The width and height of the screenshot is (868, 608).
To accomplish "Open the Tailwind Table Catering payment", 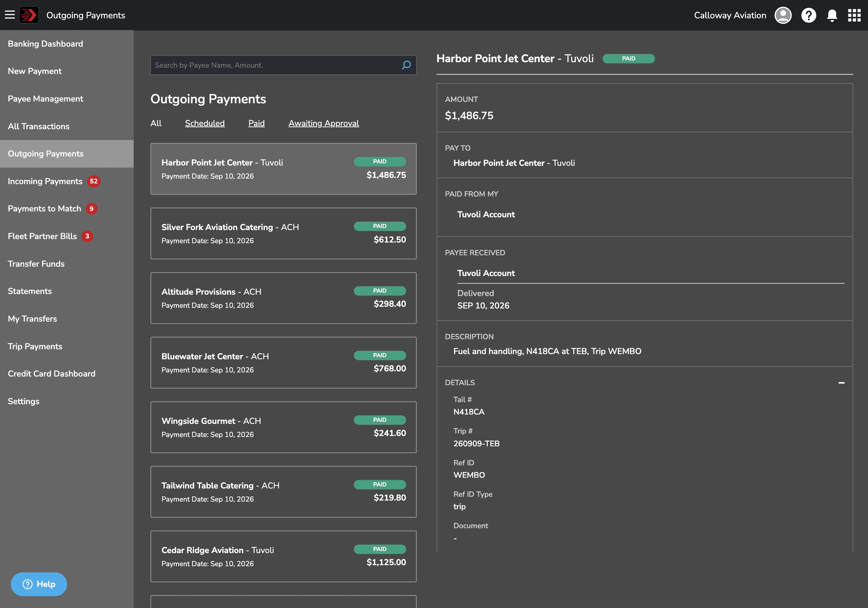I will 283,492.
